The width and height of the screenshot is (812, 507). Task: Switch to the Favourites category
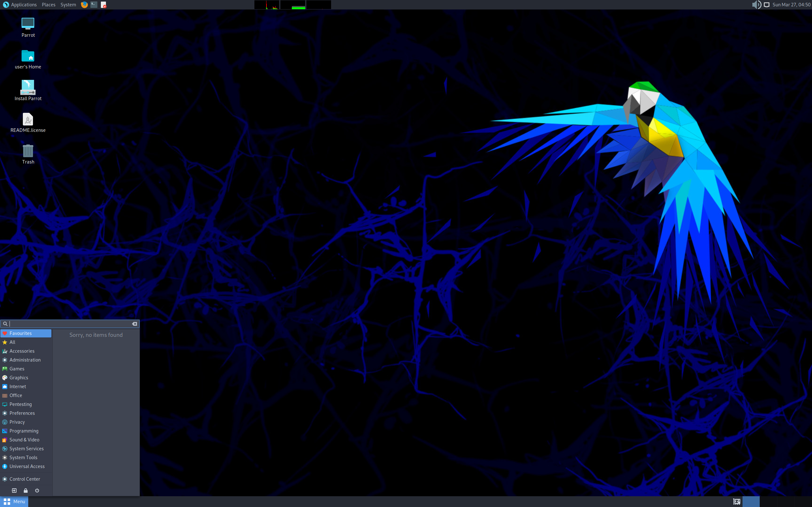click(x=20, y=333)
